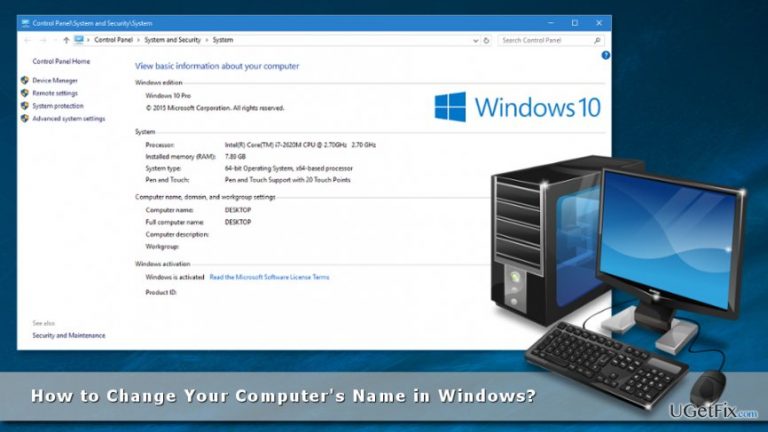Click 'Pen and Touch Support with 20 Touch Points'

click(x=288, y=180)
